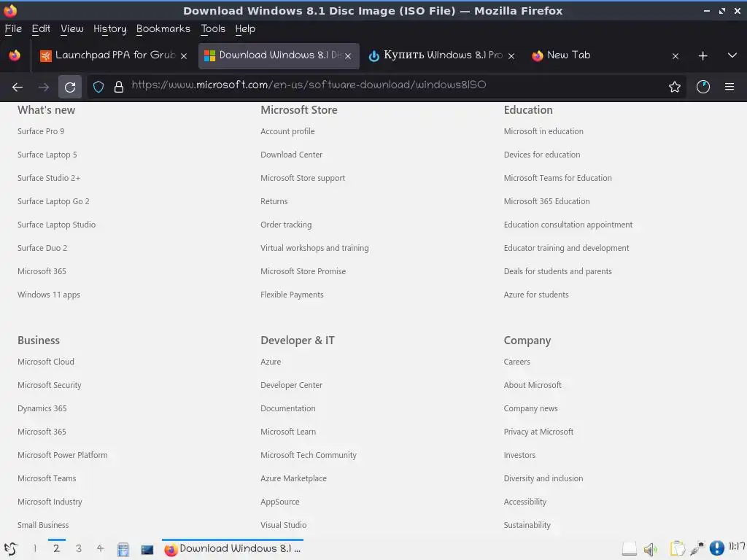Image resolution: width=747 pixels, height=560 pixels.
Task: Open Accessibility link
Action: click(x=525, y=502)
